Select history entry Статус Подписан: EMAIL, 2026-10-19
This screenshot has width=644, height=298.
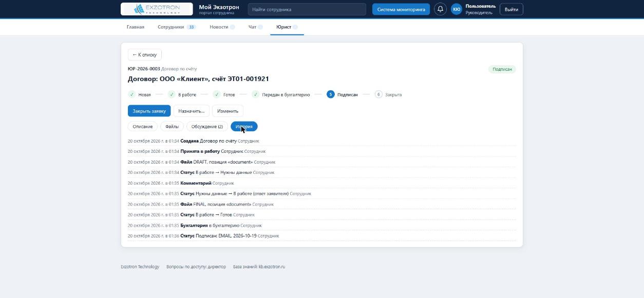tap(322, 236)
